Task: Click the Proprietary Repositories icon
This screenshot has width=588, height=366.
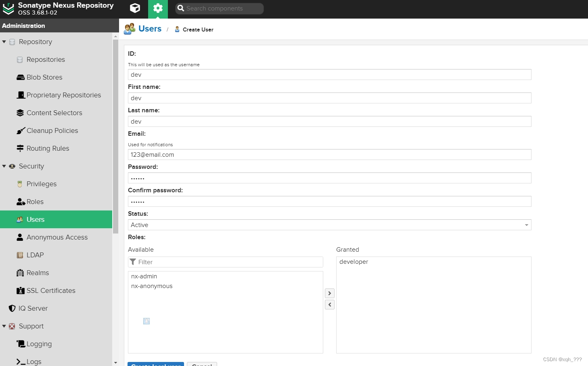Action: 21,95
